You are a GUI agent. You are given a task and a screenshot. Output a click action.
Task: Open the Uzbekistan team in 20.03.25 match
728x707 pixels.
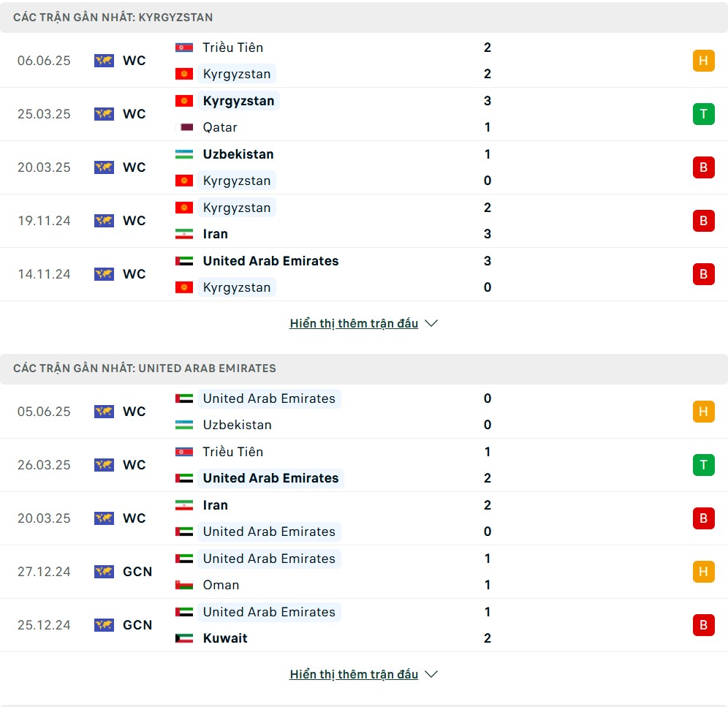click(x=238, y=154)
